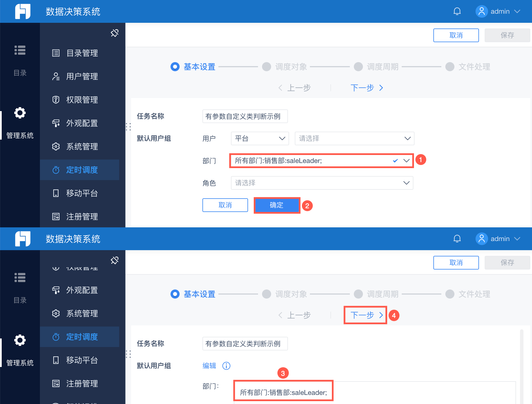Click the 注册管理 form icon, lower screenshot
The height and width of the screenshot is (404, 532).
pos(56,383)
